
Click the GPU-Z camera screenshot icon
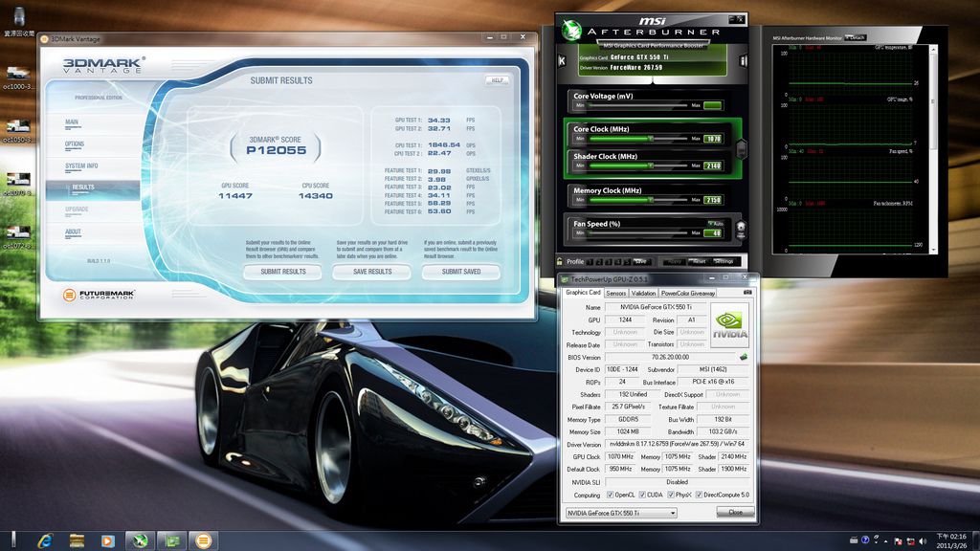(x=747, y=292)
